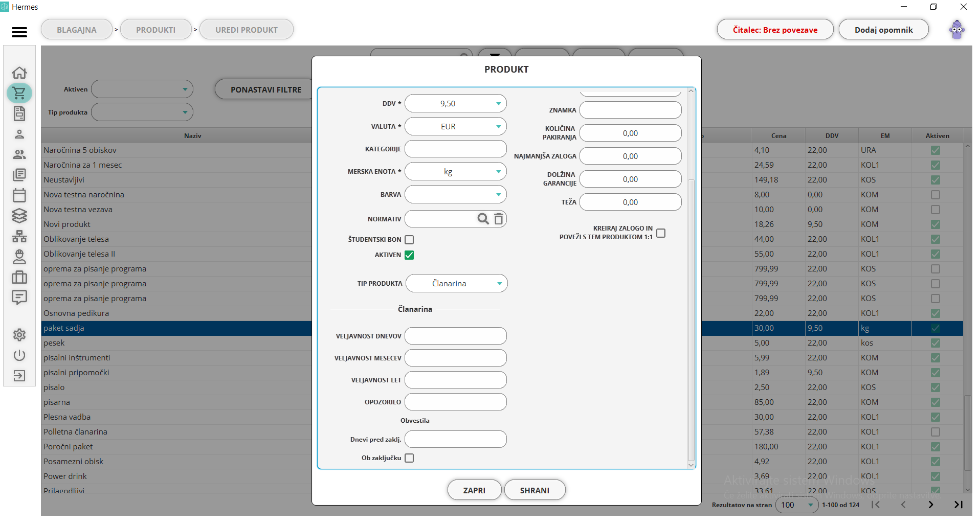
Task: Open the suitcase sidebar icon
Action: [x=19, y=277]
